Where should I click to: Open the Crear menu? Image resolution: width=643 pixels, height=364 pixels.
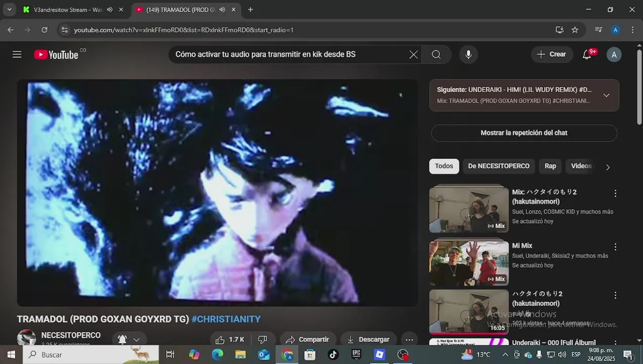(x=552, y=55)
